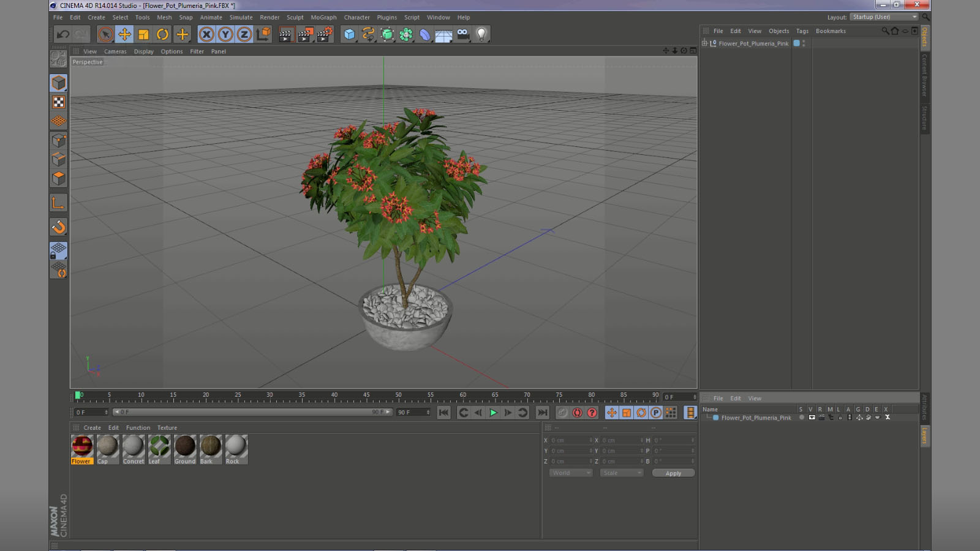This screenshot has height=551, width=980.
Task: Select the Leaf material
Action: 159,449
